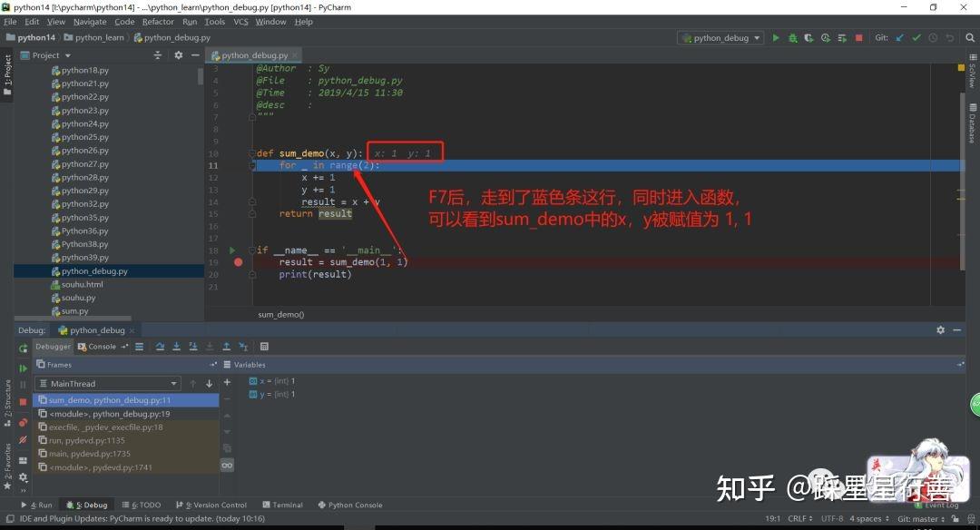980x530 pixels.
Task: Collapse the Project tool window panel
Action: [194, 54]
